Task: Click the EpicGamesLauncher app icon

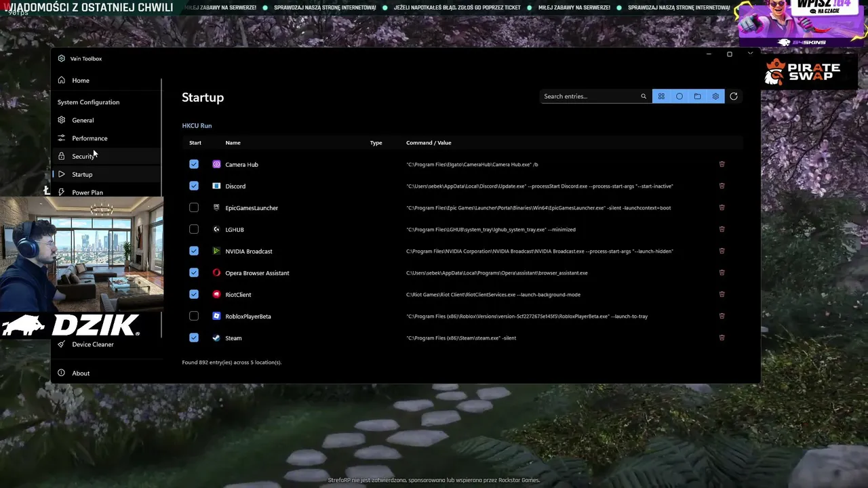Action: [216, 207]
